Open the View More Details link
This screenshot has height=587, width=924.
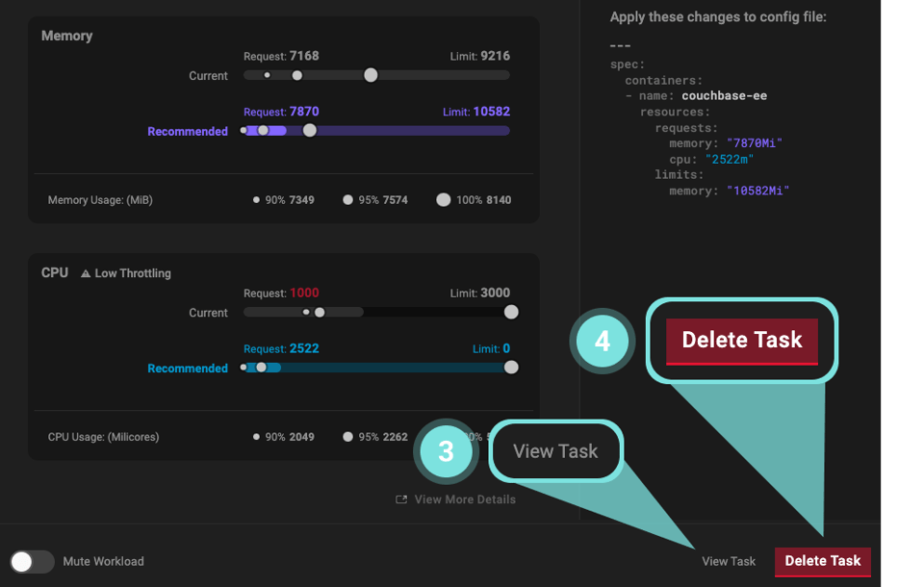[x=456, y=499]
